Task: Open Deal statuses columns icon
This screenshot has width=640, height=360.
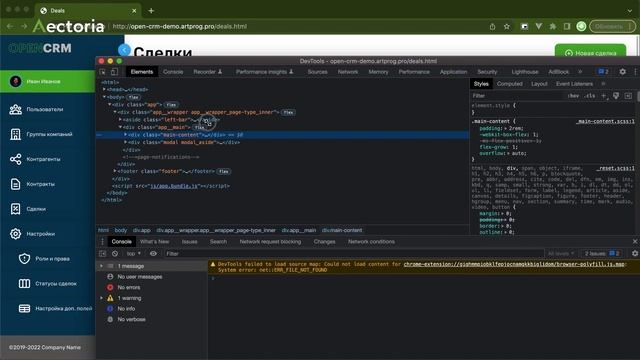Action: [x=24, y=284]
